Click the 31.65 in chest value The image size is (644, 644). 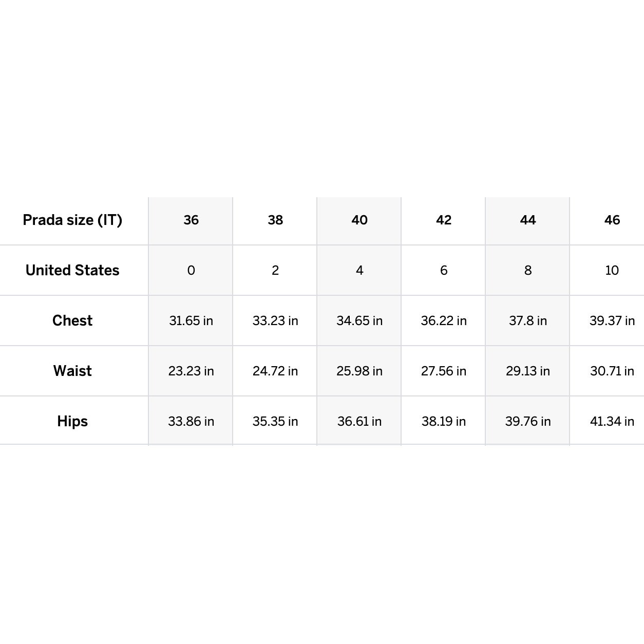[191, 320]
